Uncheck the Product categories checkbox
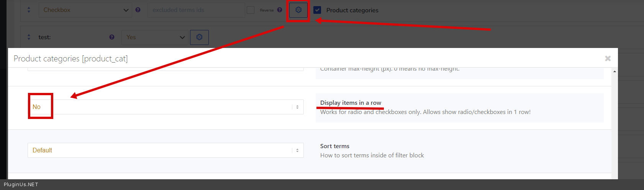This screenshot has width=644, height=190. click(x=317, y=10)
